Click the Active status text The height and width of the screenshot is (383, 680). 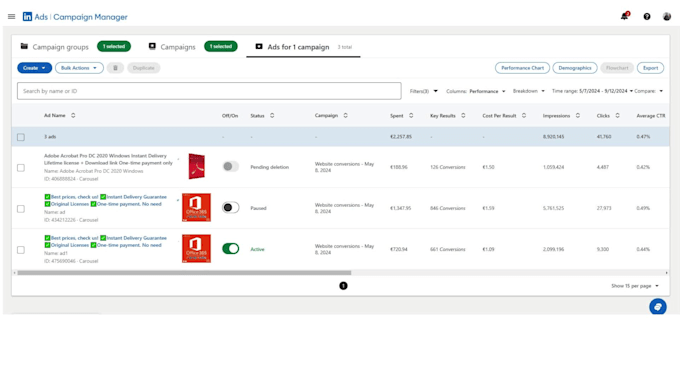(x=257, y=249)
